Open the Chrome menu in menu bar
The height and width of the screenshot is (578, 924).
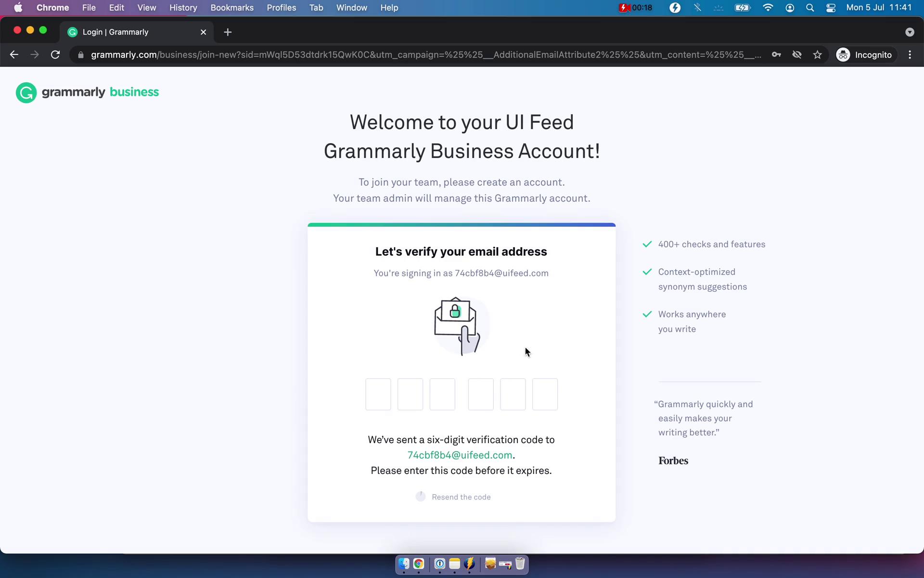(x=52, y=8)
